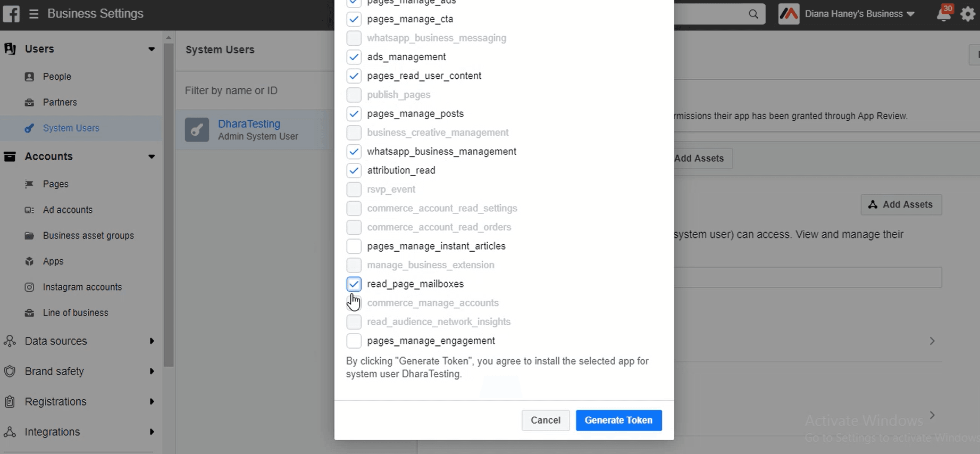The width and height of the screenshot is (980, 454).
Task: Click the Data sources icon
Action: (x=10, y=341)
